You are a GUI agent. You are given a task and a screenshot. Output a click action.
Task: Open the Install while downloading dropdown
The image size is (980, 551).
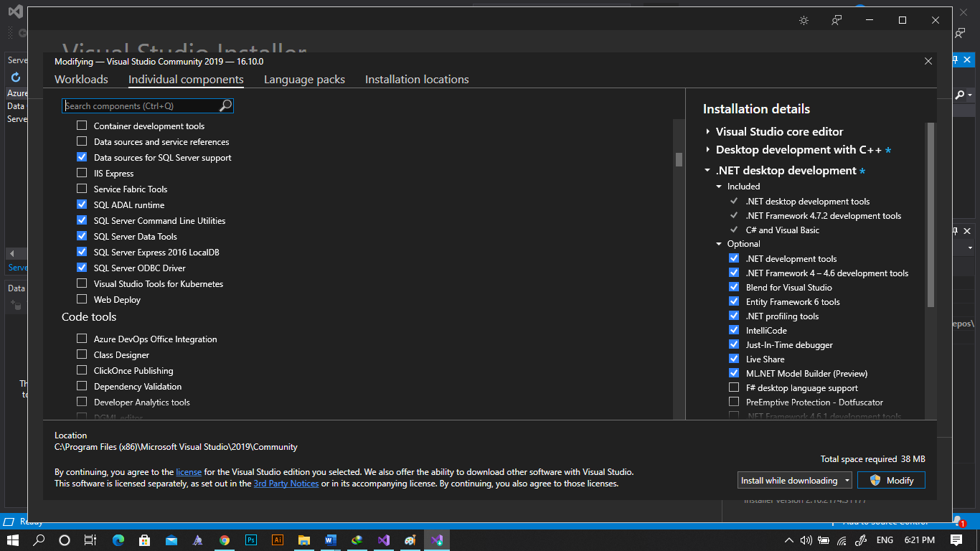(x=795, y=480)
